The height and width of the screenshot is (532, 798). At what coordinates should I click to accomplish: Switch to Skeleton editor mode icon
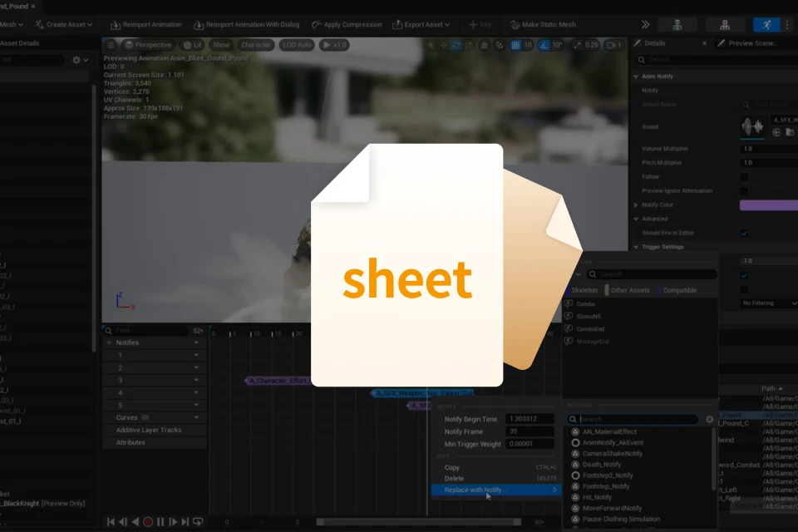coord(677,24)
